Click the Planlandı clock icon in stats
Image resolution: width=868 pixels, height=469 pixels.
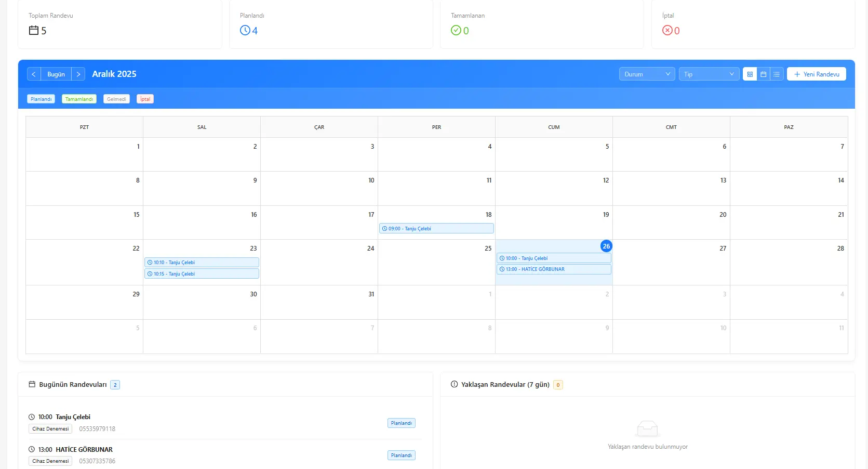coord(245,30)
